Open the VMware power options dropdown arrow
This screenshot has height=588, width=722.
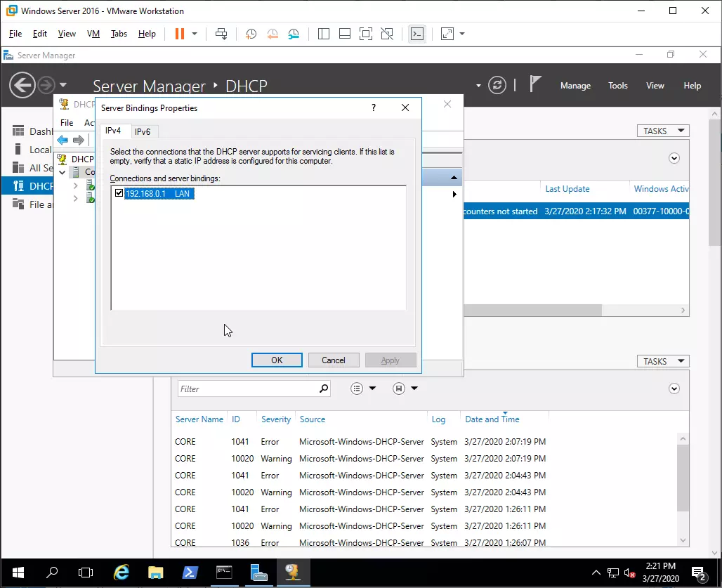pyautogui.click(x=195, y=34)
